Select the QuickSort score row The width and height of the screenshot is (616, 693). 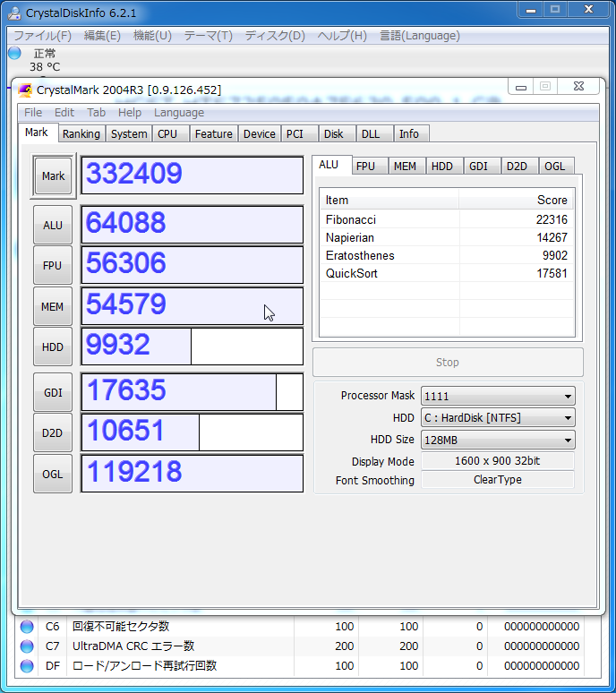pyautogui.click(x=447, y=273)
